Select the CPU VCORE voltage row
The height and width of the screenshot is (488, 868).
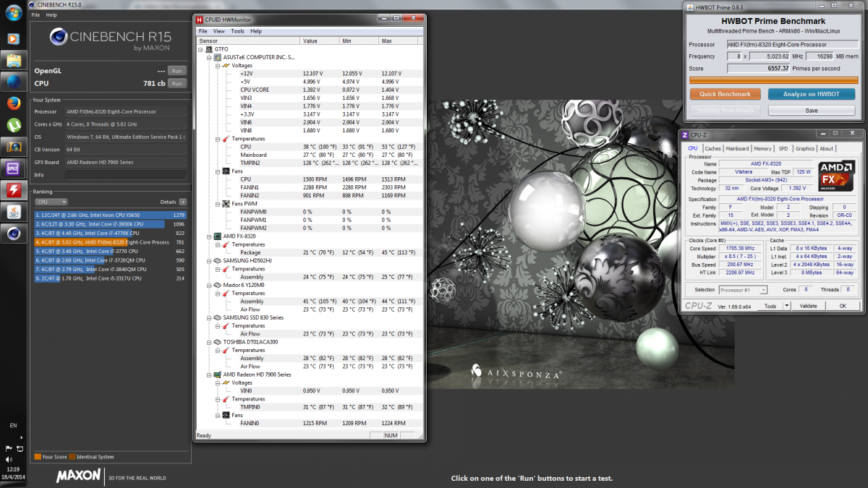[x=310, y=90]
